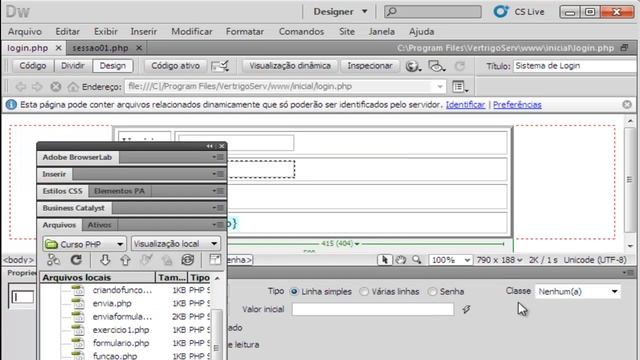Close the login.php document tab
640x360 pixels.
point(58,48)
